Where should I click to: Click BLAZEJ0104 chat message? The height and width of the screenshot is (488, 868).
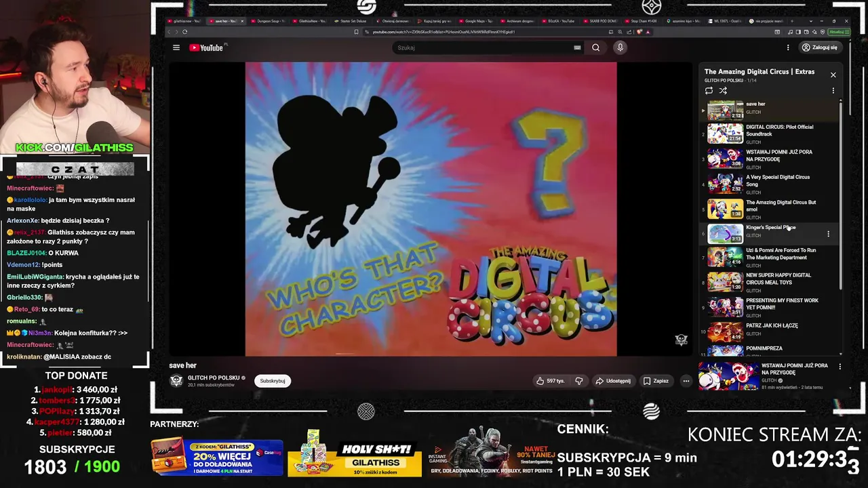43,253
